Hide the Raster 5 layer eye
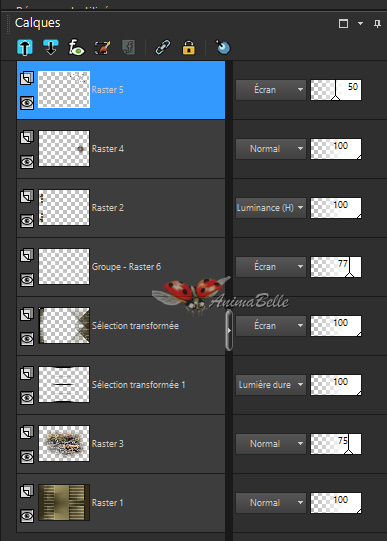This screenshot has height=541, width=387. point(27,103)
